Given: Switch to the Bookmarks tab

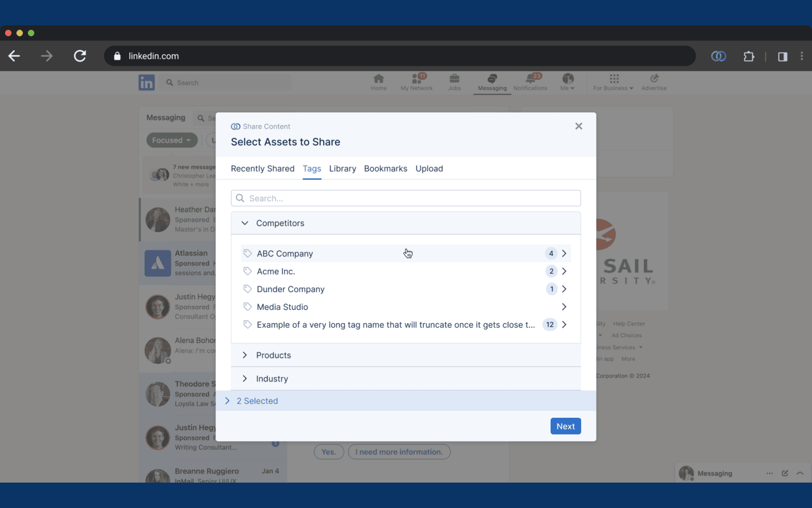Looking at the screenshot, I should 386,168.
